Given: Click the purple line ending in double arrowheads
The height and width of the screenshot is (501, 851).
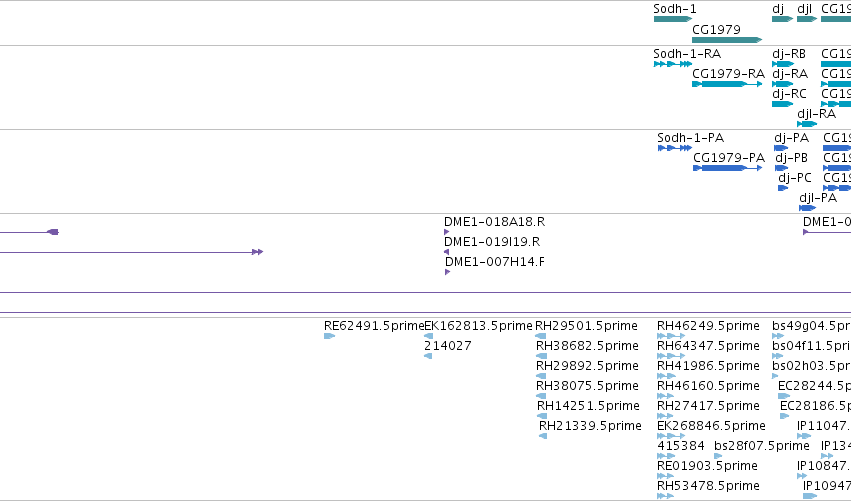Looking at the screenshot, I should [131, 252].
